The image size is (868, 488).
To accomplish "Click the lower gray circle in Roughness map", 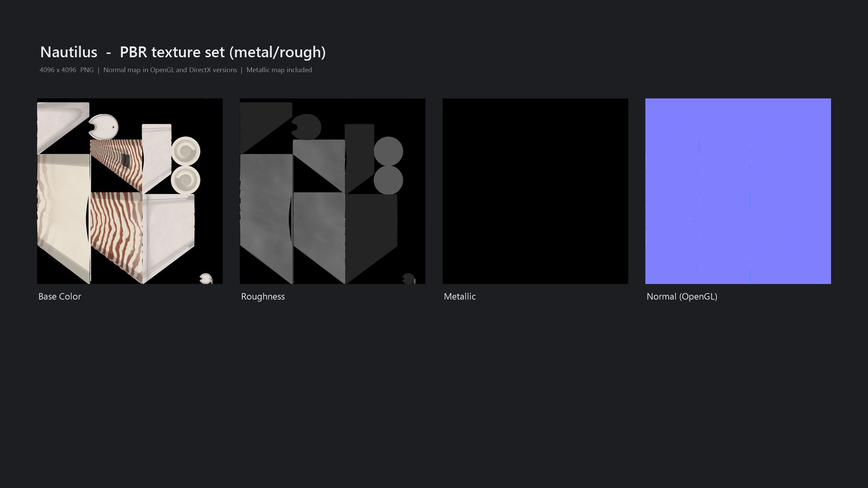I will tap(388, 180).
